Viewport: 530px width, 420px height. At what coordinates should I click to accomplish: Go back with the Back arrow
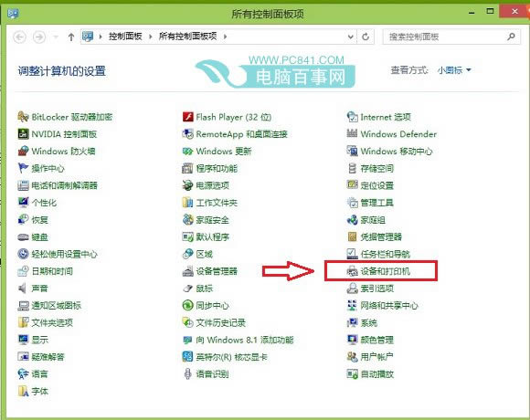20,37
